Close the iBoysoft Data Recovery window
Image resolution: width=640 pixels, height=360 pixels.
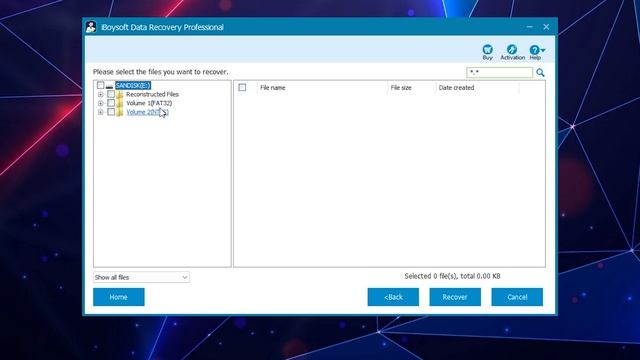click(546, 27)
